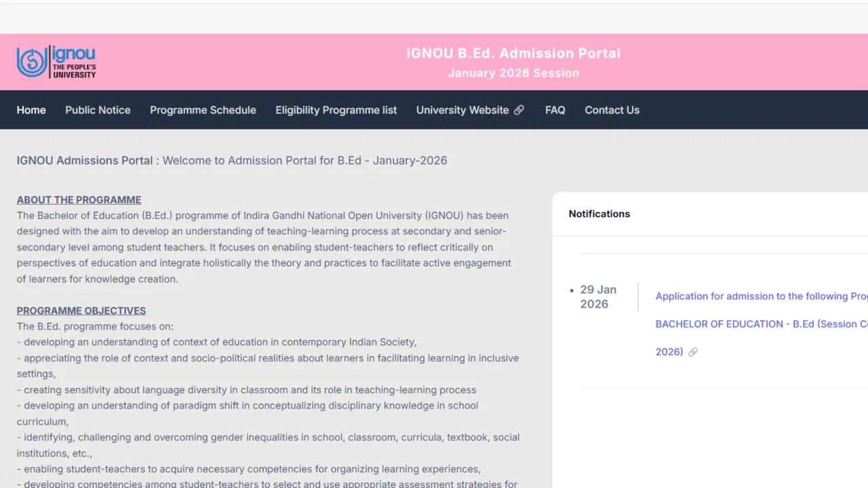Click the paperclip icon after the B.Ed notification

[x=693, y=352]
